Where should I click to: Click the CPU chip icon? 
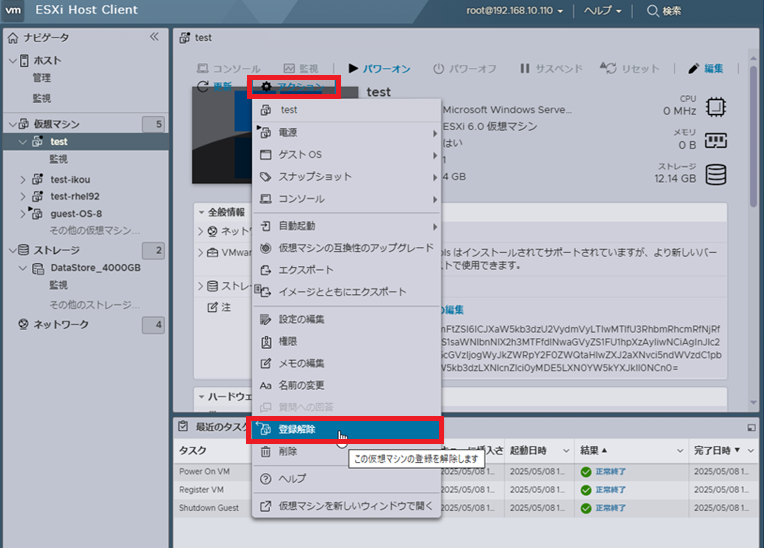[716, 107]
